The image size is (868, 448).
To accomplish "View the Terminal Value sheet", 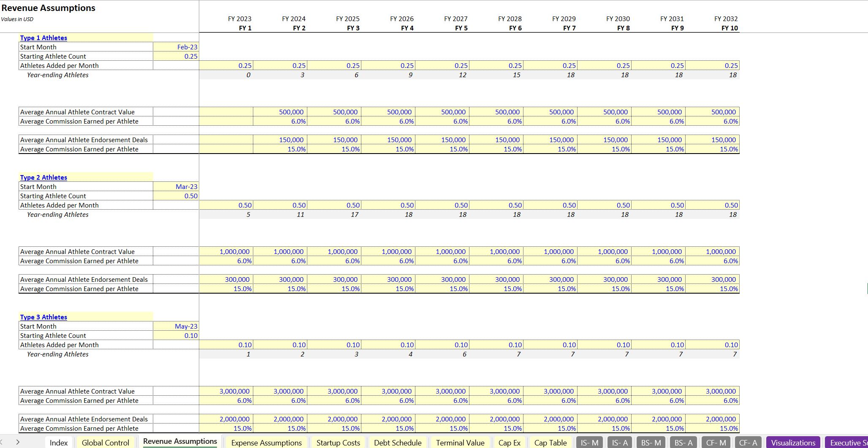I will pyautogui.click(x=460, y=442).
